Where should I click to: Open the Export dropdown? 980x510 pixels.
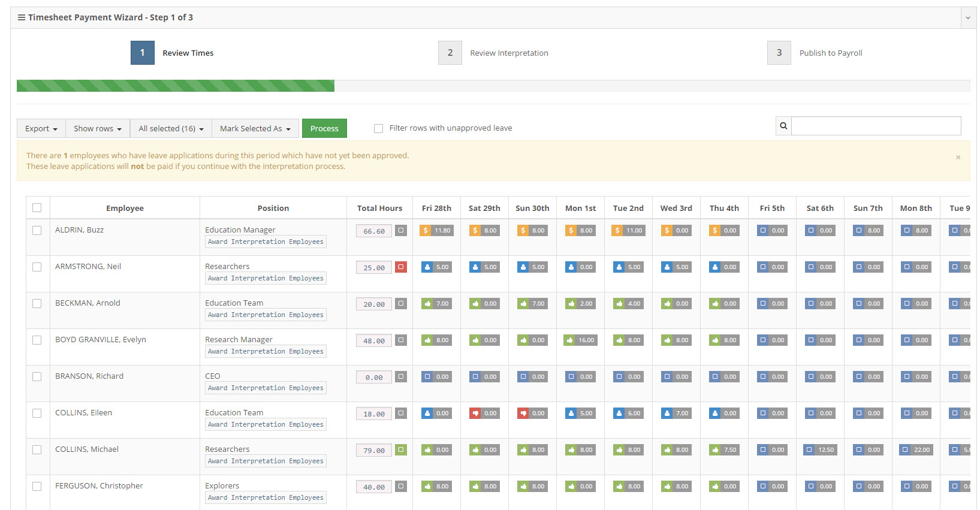pos(41,128)
